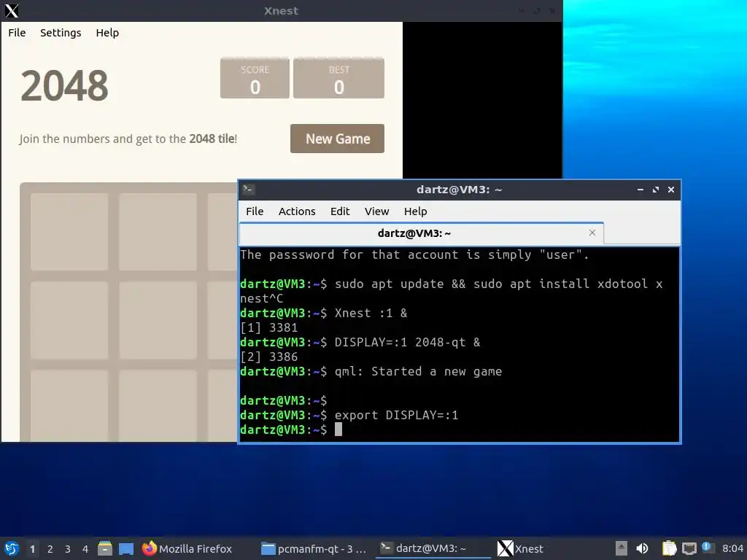Open the volume control tray icon

tap(642, 548)
